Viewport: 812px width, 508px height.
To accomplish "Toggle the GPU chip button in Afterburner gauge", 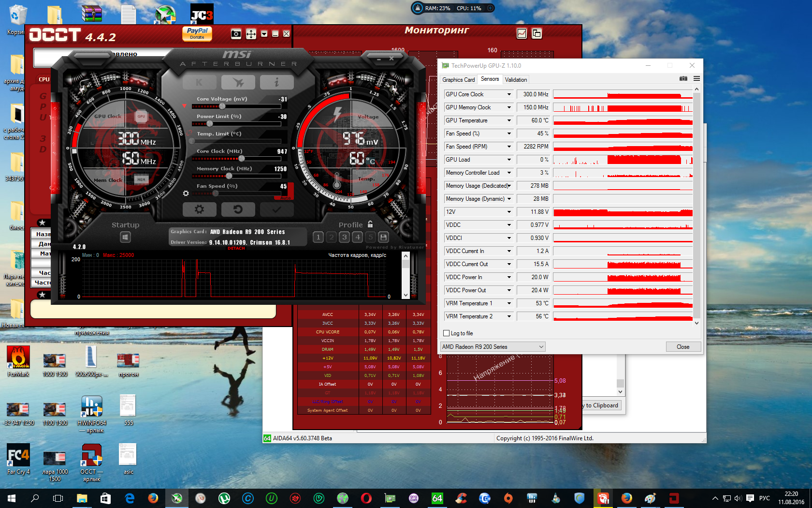I will click(141, 116).
